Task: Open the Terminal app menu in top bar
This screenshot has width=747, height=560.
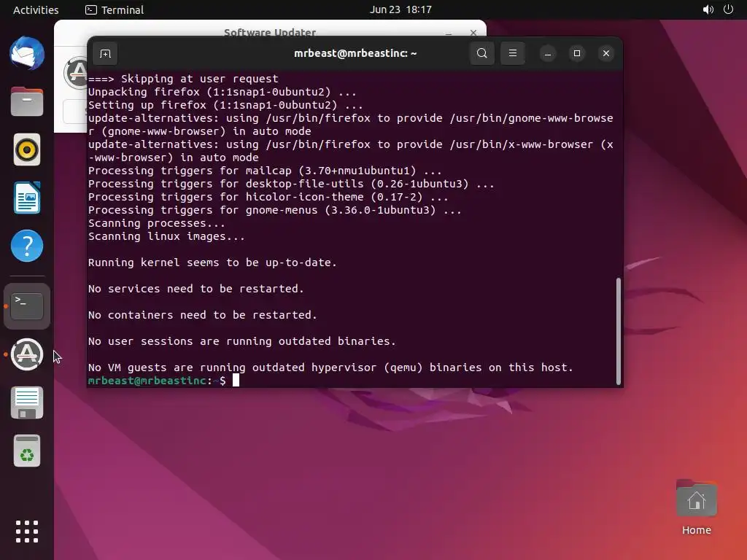Action: [x=115, y=9]
